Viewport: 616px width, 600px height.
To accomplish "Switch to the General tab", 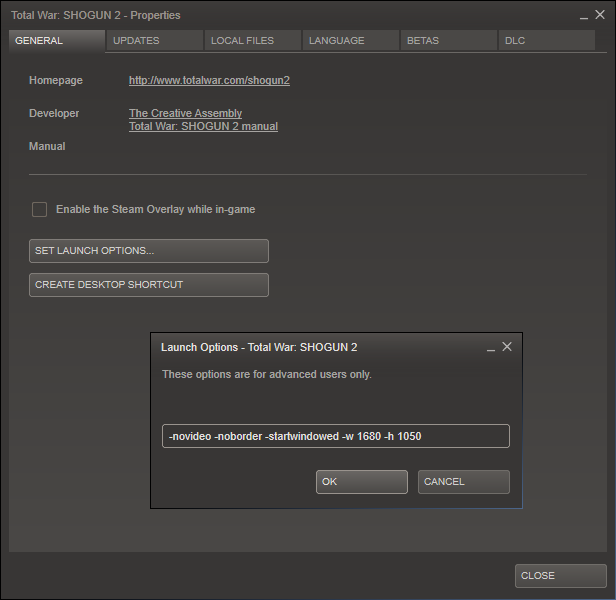I will [x=57, y=40].
